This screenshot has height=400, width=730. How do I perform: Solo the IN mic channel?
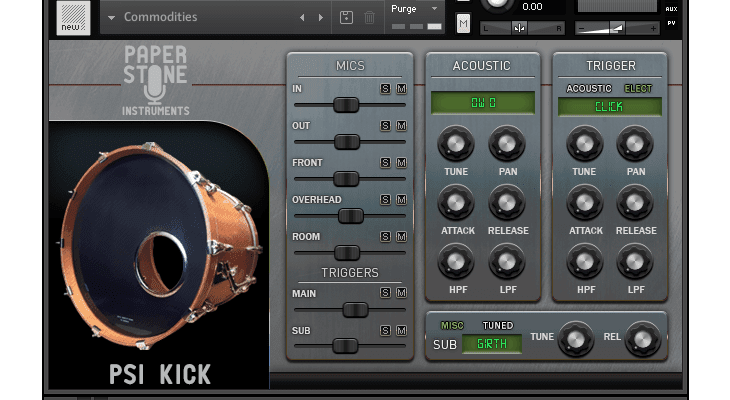(385, 90)
